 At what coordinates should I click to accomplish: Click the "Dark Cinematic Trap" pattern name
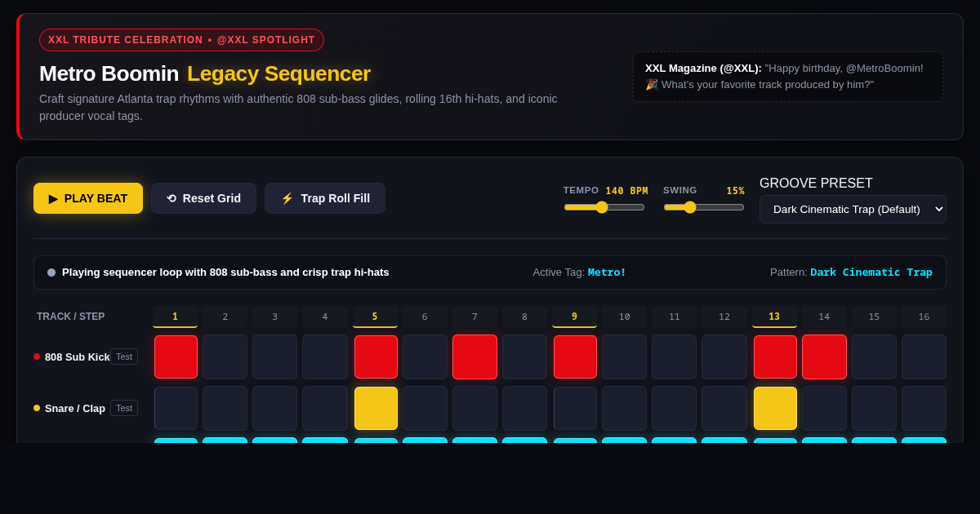pos(871,273)
